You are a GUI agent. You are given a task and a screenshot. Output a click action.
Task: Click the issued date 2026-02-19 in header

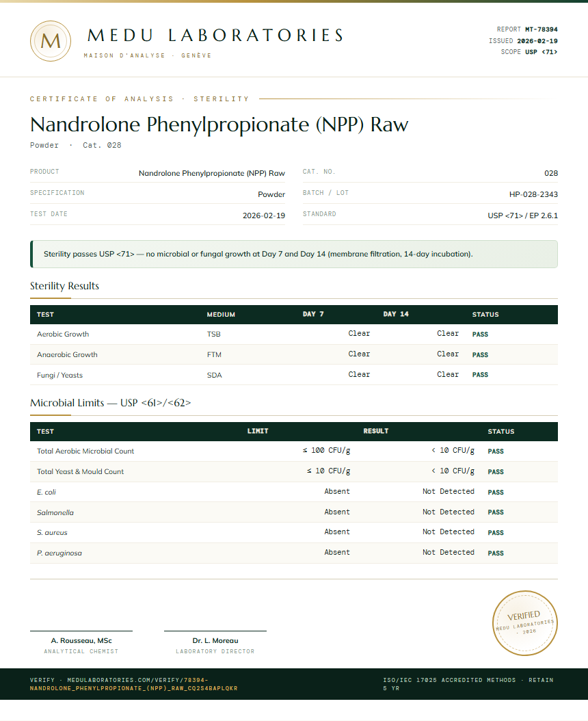(x=537, y=41)
